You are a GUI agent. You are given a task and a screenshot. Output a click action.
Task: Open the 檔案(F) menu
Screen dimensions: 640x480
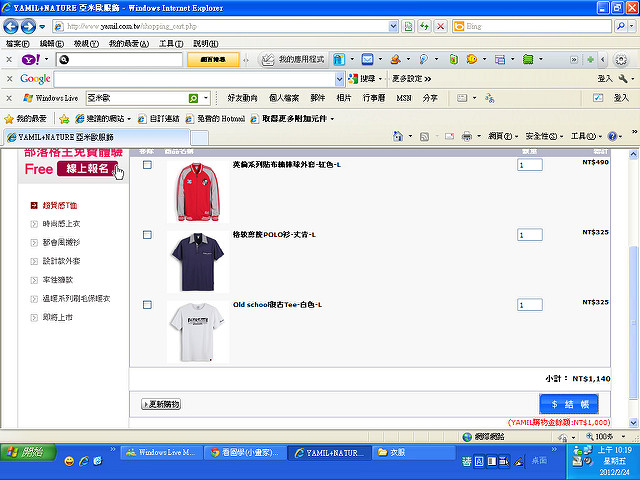17,44
